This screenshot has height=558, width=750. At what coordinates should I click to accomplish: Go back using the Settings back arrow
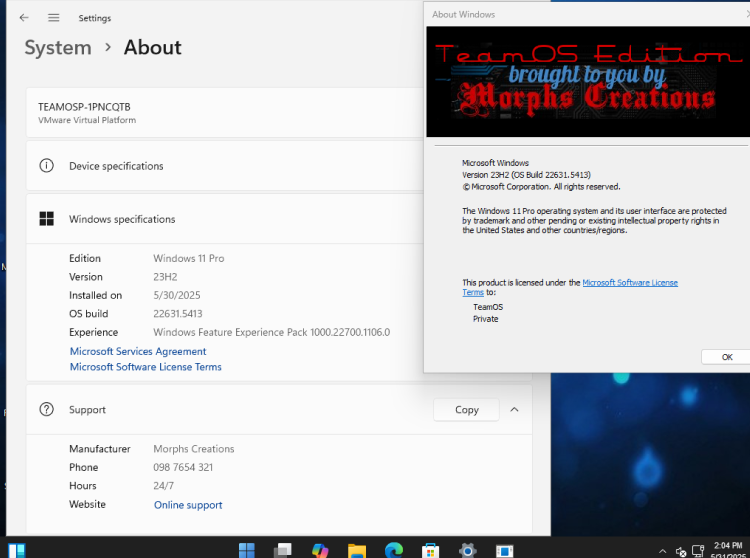click(x=24, y=18)
